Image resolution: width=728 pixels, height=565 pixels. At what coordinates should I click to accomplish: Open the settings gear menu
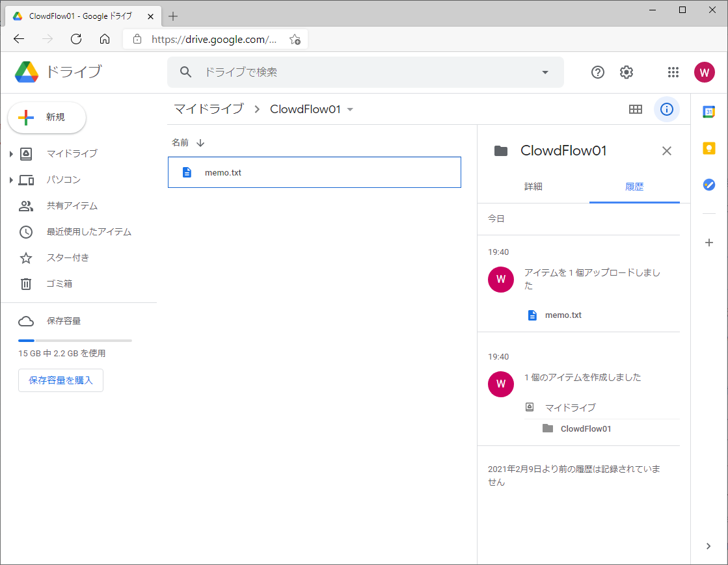[627, 72]
